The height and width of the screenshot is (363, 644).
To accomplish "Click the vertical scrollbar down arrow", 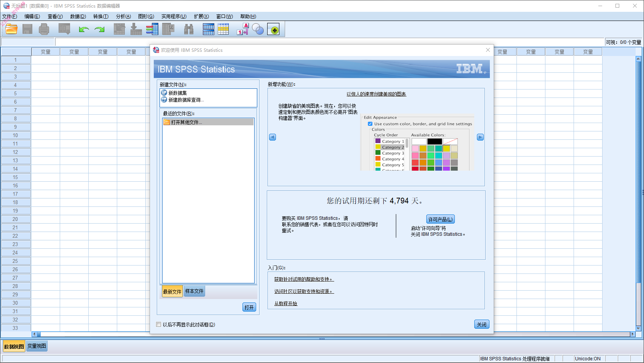I will pos(638,328).
